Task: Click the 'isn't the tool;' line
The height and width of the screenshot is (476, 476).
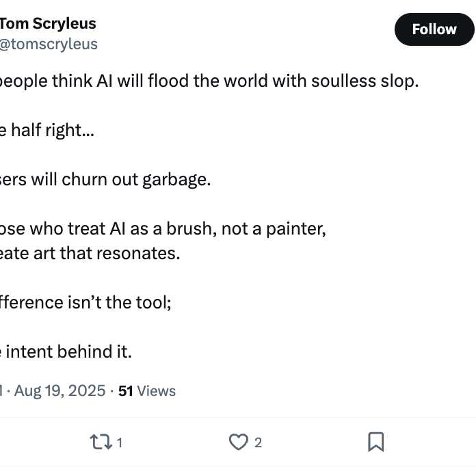Action: [85, 302]
